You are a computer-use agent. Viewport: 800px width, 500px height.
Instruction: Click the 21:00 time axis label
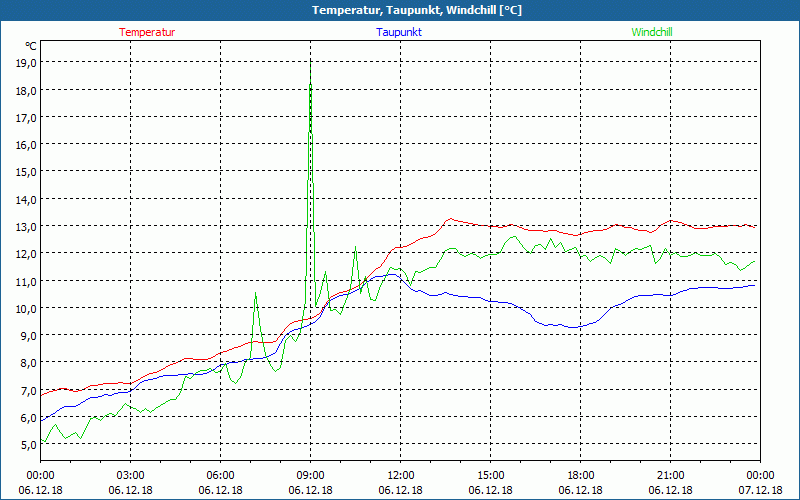click(670, 475)
